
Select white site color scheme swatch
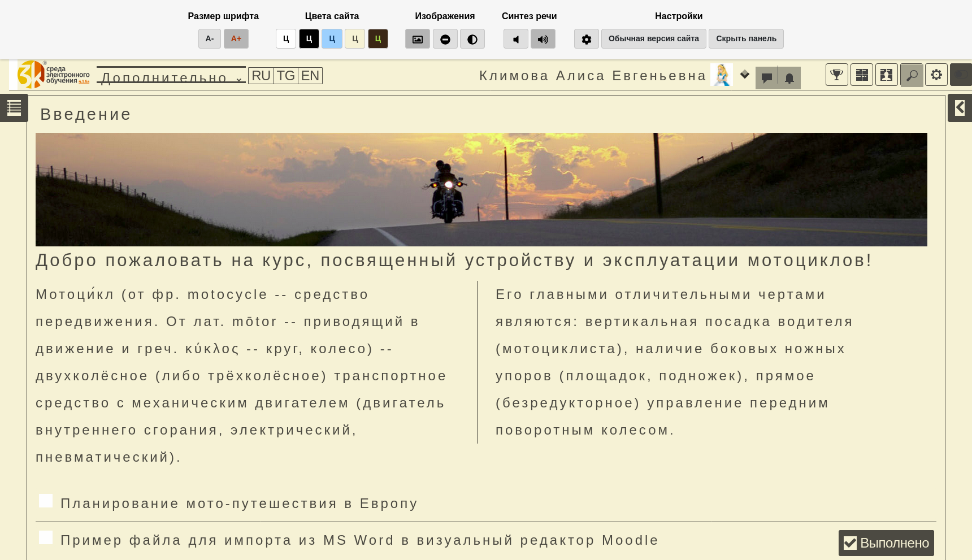(286, 39)
